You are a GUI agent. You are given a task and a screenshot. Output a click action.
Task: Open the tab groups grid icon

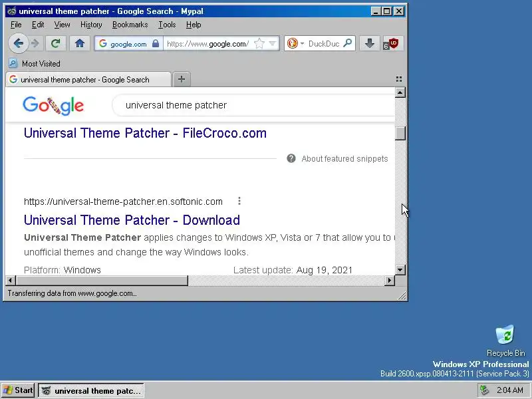(x=399, y=79)
